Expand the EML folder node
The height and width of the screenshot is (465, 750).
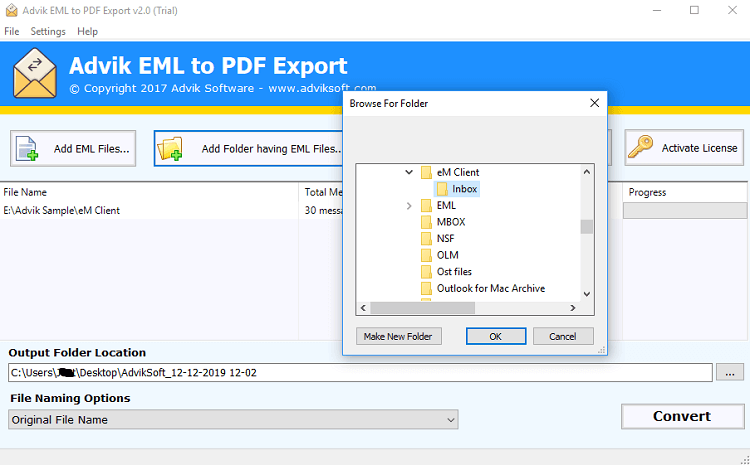pos(409,206)
